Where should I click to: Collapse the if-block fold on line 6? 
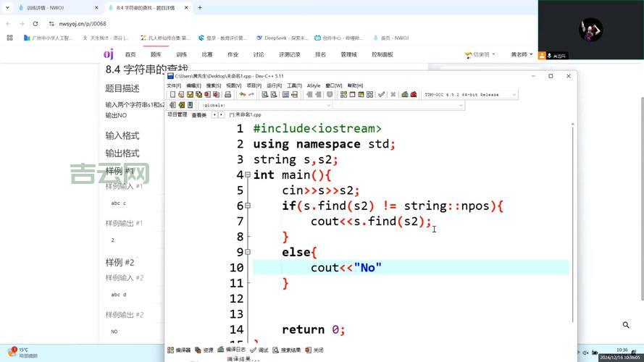click(x=247, y=206)
